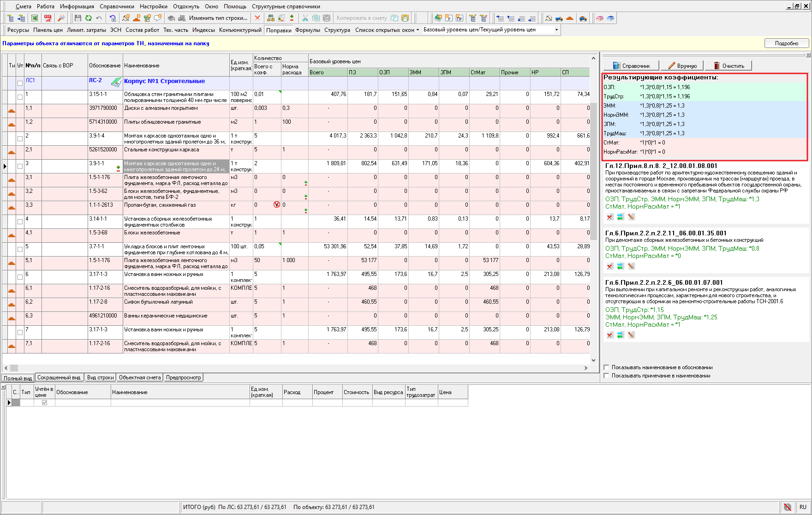The image size is (812, 515).
Task: Enable 'Показывать наименование в обосновании' checkbox
Action: [x=607, y=367]
